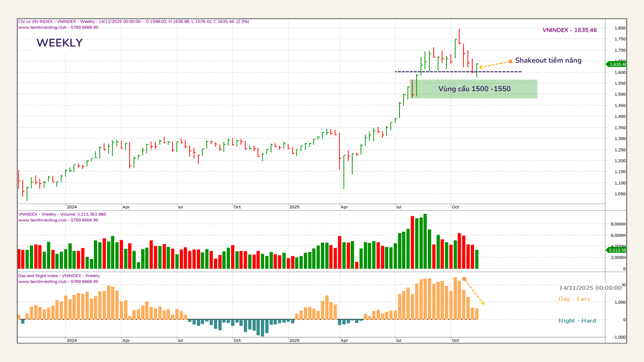Click the yellow arrowhead near latest candle
This screenshot has width=644, height=362.
click(481, 67)
